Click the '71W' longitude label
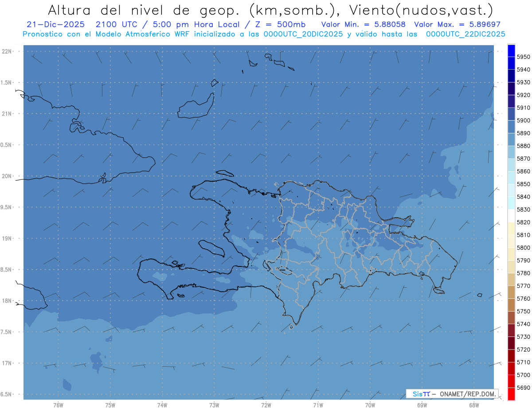This screenshot has height=411, width=532. coord(318,405)
